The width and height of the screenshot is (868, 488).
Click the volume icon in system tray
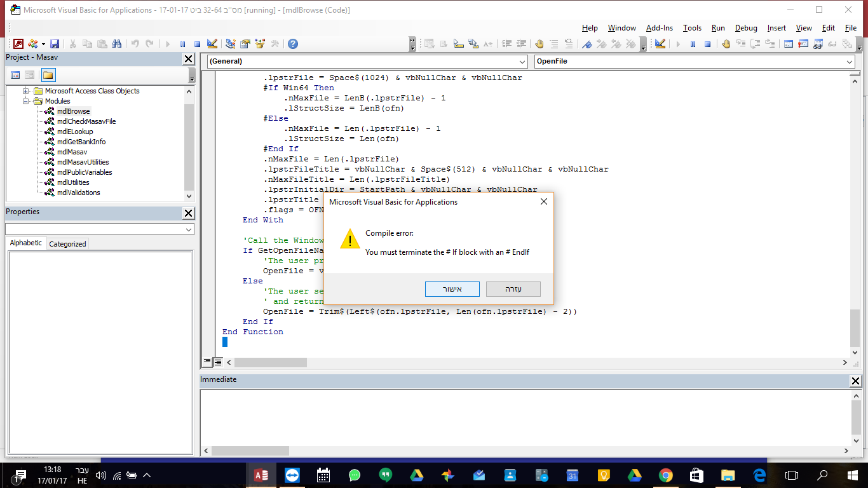(100, 475)
